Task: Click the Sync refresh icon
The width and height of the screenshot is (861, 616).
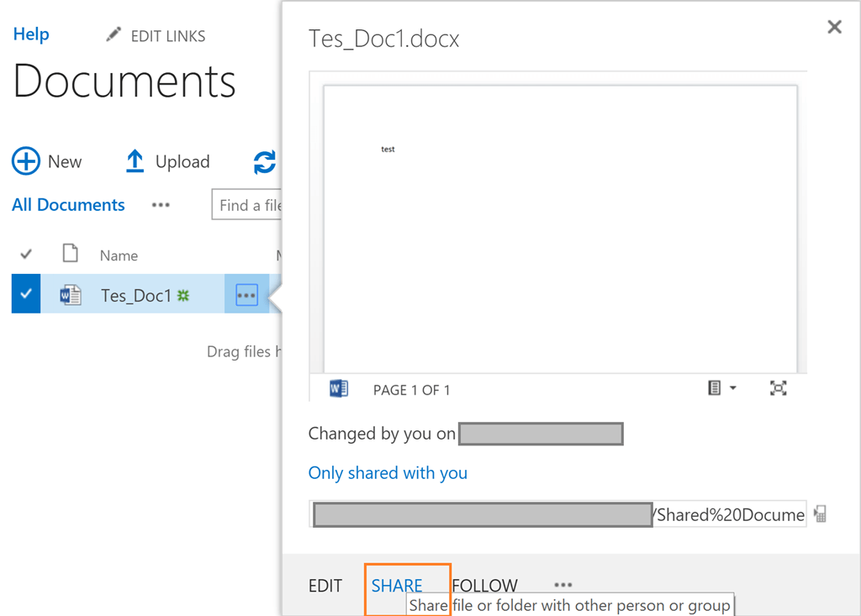Action: [263, 161]
